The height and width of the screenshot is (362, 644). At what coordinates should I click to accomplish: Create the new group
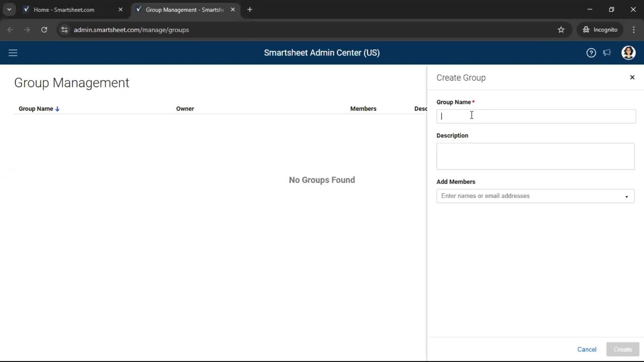tap(623, 349)
